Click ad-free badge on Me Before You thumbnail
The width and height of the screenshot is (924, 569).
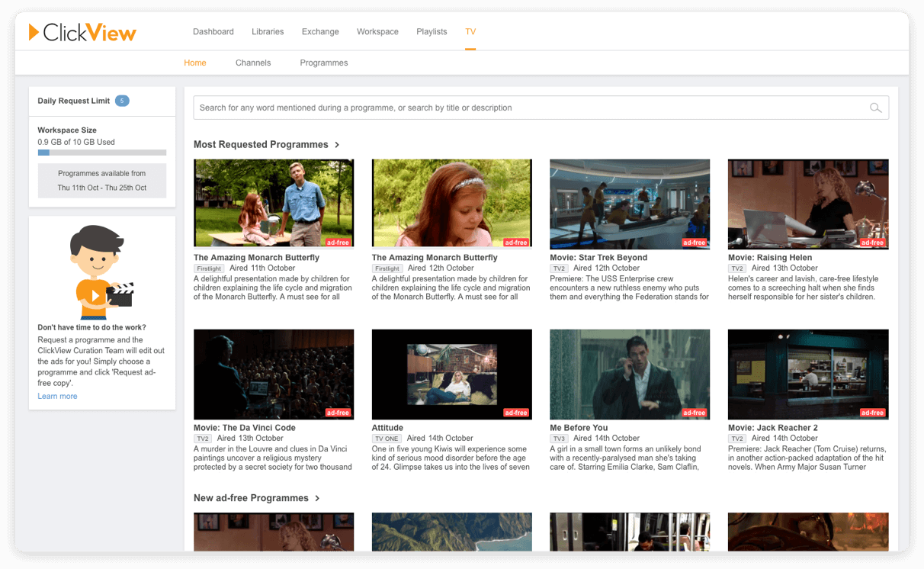click(x=694, y=413)
